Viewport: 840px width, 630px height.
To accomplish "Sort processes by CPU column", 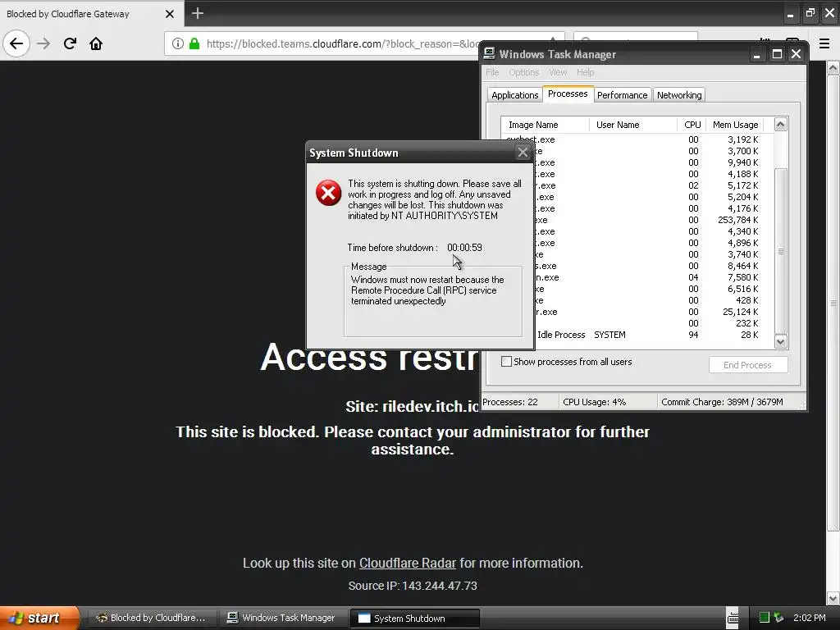I will pyautogui.click(x=692, y=125).
